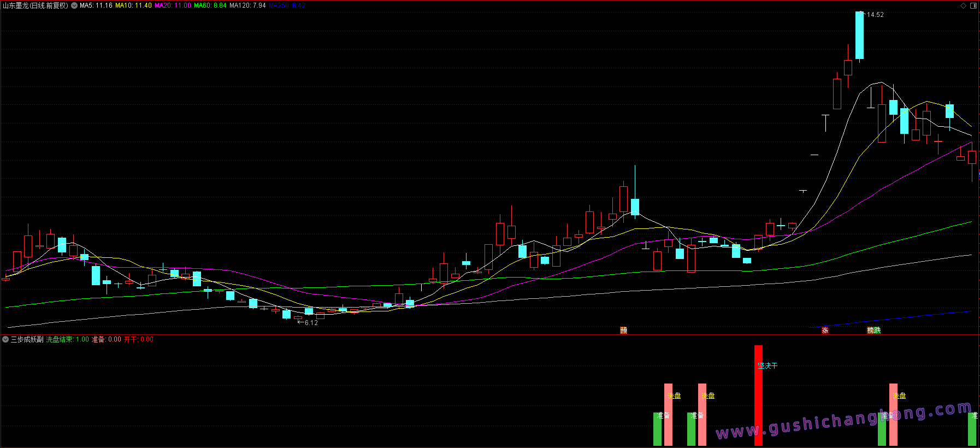Click the 洗盘结束 indicator value label
The width and height of the screenshot is (980, 448).
pos(67,339)
